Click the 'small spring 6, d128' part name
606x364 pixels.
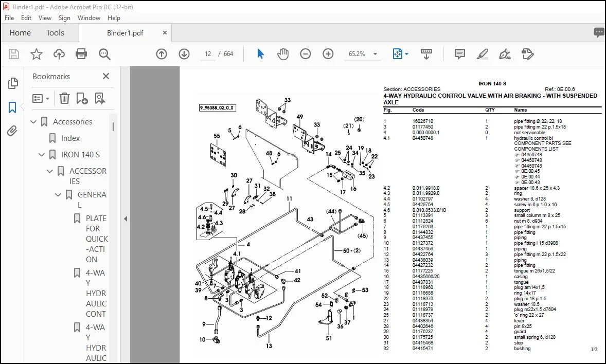[535, 337]
